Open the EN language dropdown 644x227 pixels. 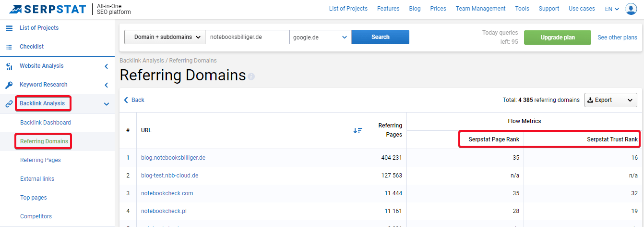[612, 9]
